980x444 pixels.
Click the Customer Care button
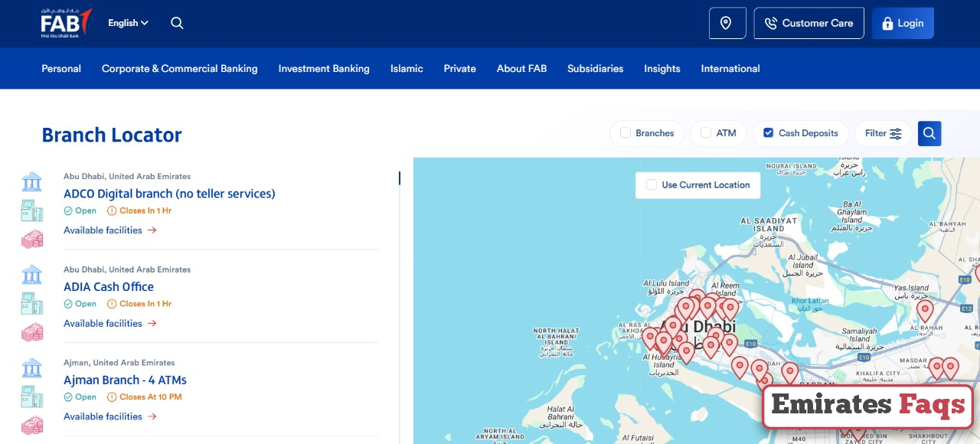pos(808,23)
